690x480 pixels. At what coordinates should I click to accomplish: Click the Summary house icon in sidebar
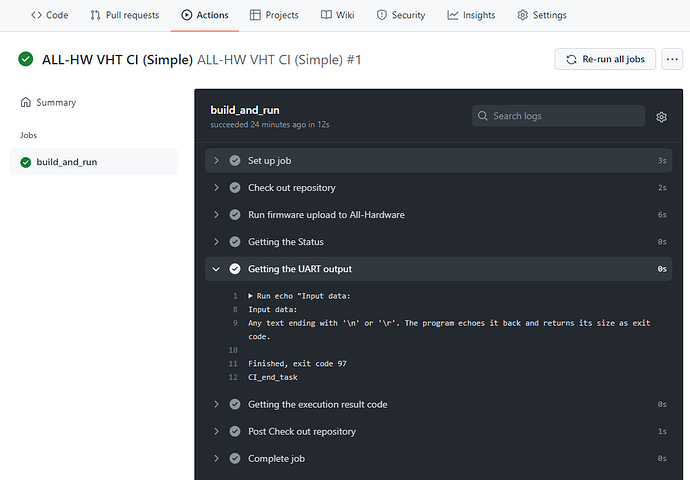[x=26, y=103]
